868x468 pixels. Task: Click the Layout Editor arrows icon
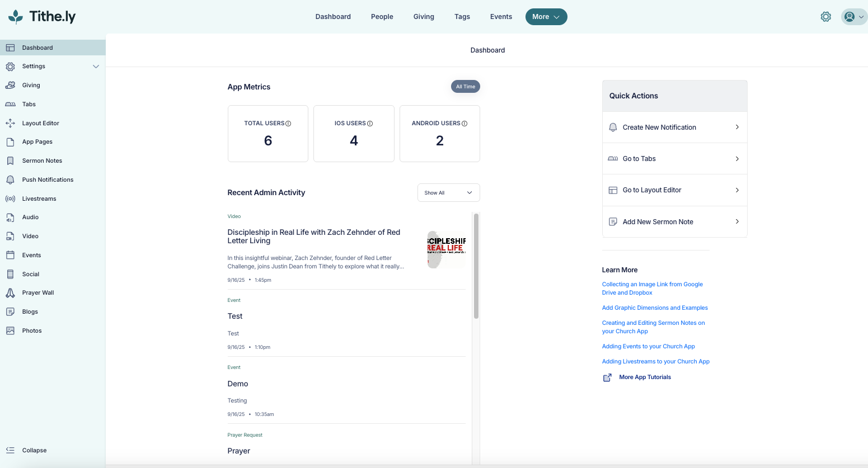[10, 123]
